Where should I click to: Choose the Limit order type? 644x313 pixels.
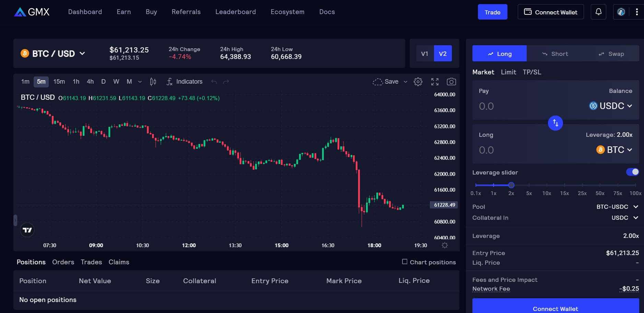pos(508,72)
